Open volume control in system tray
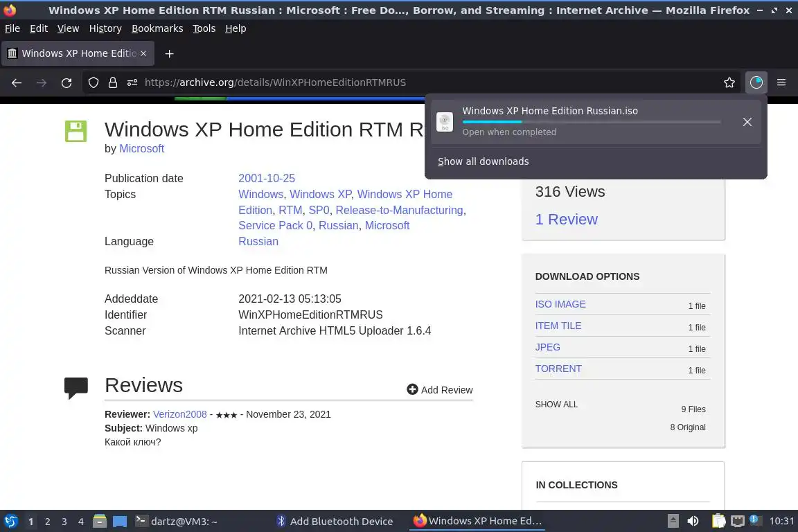 pyautogui.click(x=693, y=521)
